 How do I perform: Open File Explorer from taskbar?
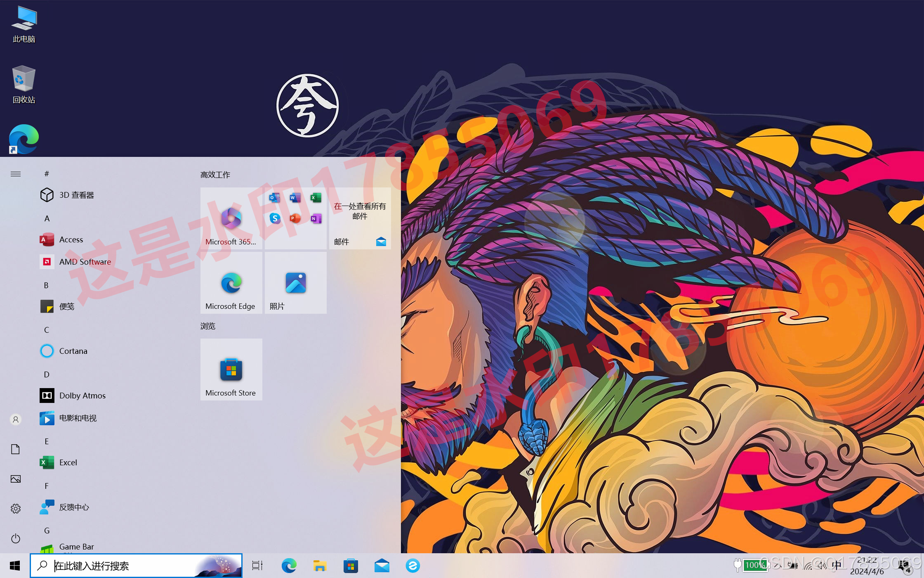pos(320,566)
